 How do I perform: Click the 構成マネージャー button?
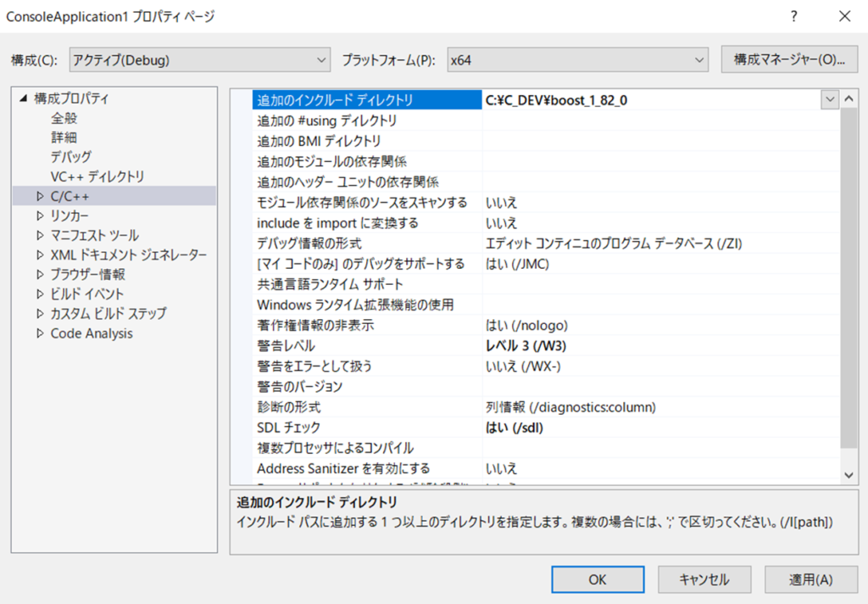[789, 60]
